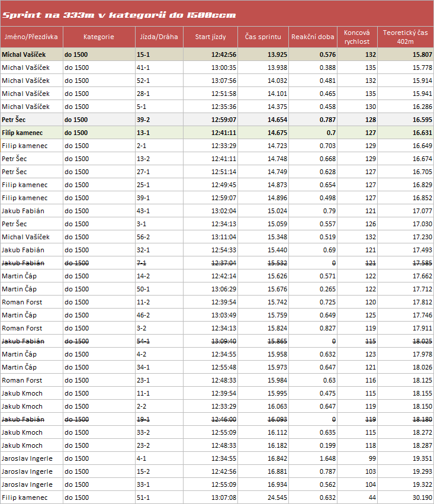Click the 'Jméno/Přezdívka' column header
Screen dimensions: 434x504
coord(31,37)
